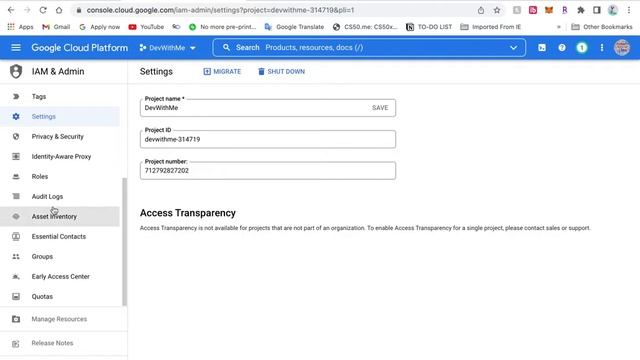Open Manage Resources link

[x=59, y=319]
